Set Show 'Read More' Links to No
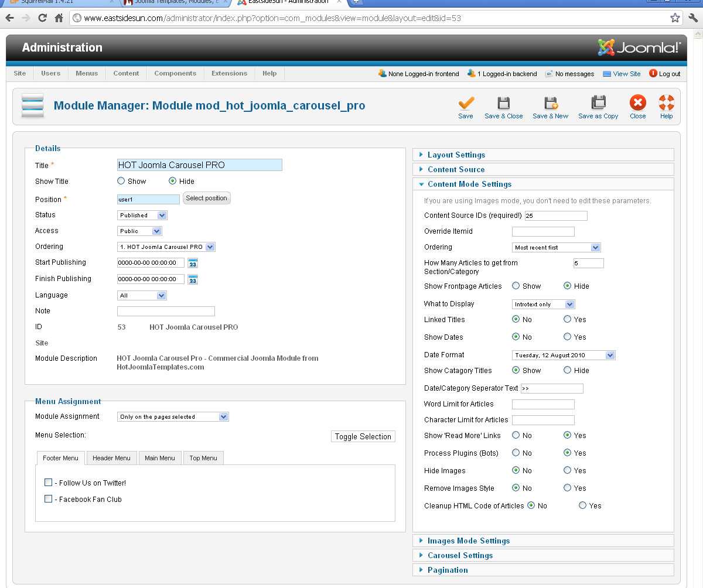 coord(516,435)
